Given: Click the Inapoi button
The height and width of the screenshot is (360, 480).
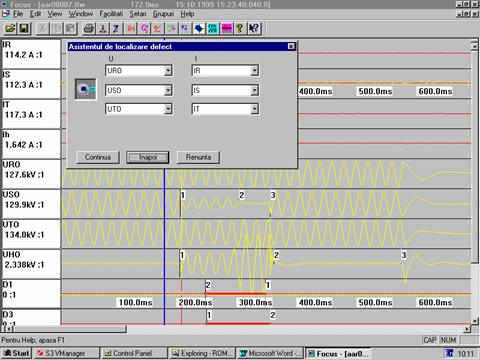Looking at the screenshot, I should pyautogui.click(x=148, y=157).
